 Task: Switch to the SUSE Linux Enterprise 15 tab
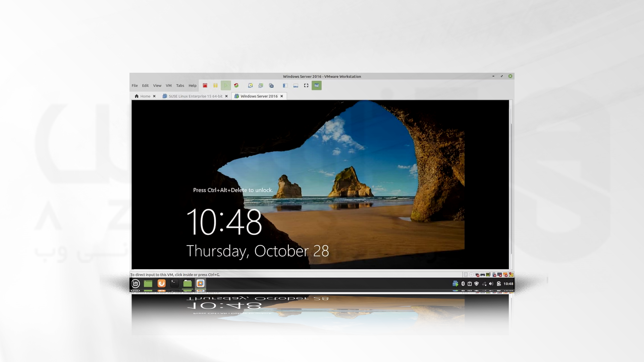195,96
